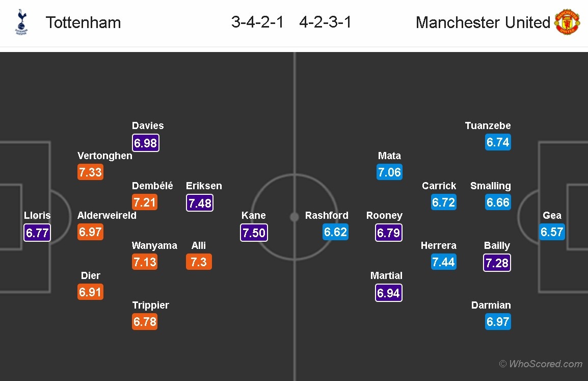Screen dimensions: 588x381
Task: Select Herrera's 7.44 rating badge
Action: pyautogui.click(x=443, y=262)
